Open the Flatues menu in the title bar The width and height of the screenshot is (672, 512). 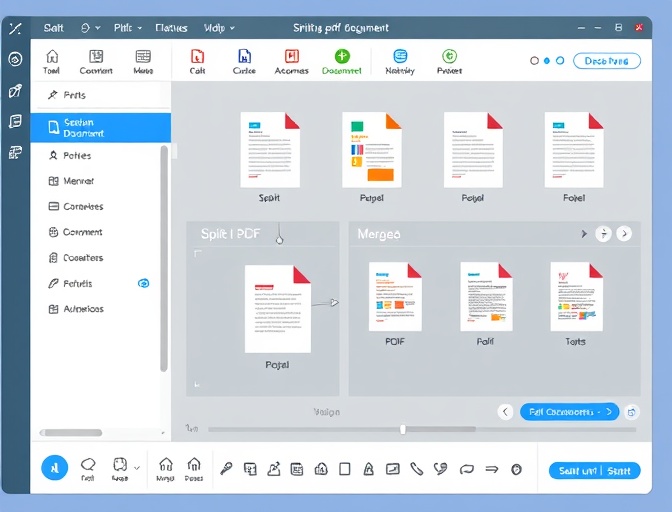click(x=171, y=28)
